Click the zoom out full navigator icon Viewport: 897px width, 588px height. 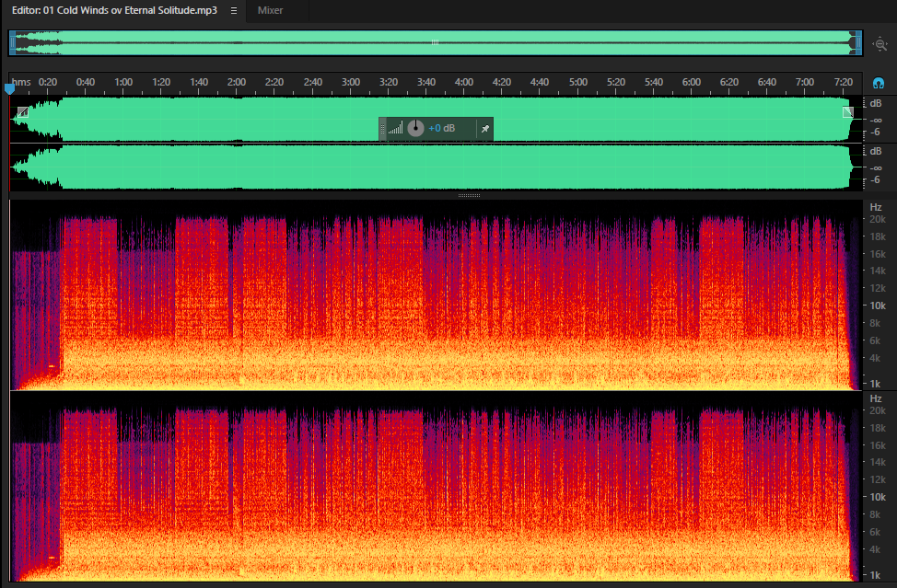pos(880,44)
